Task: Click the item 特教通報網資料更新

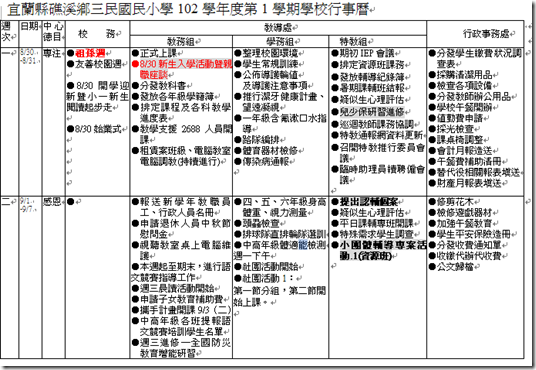Action: click(381, 135)
